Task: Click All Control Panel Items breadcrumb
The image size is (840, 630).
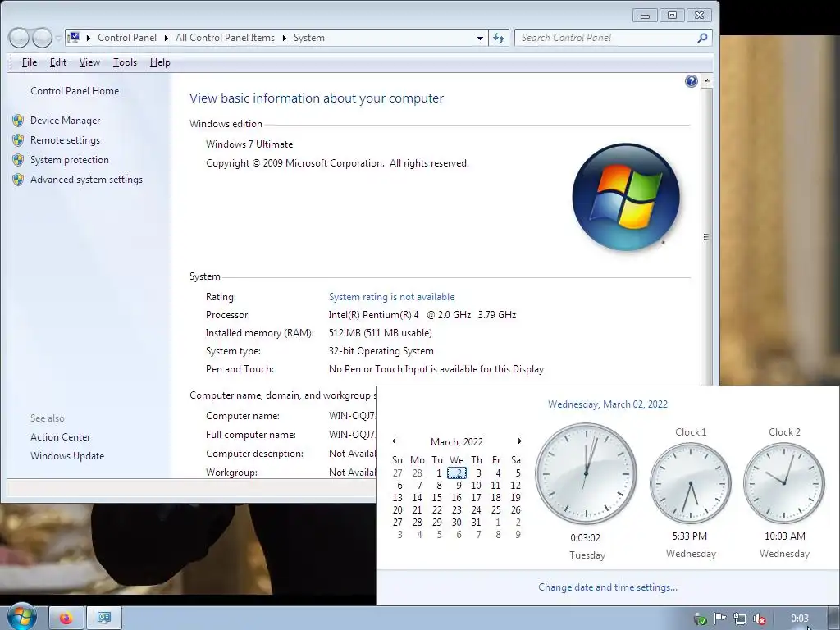Action: pyautogui.click(x=225, y=38)
